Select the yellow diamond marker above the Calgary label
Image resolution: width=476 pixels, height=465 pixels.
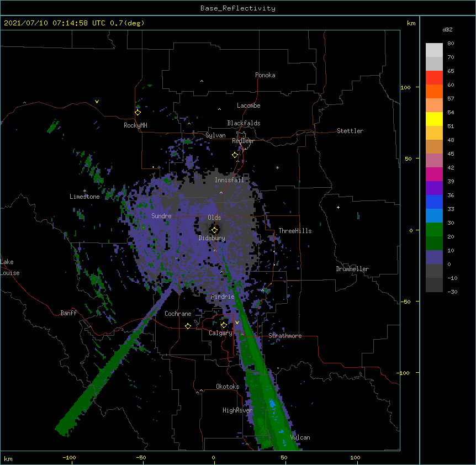tap(224, 325)
